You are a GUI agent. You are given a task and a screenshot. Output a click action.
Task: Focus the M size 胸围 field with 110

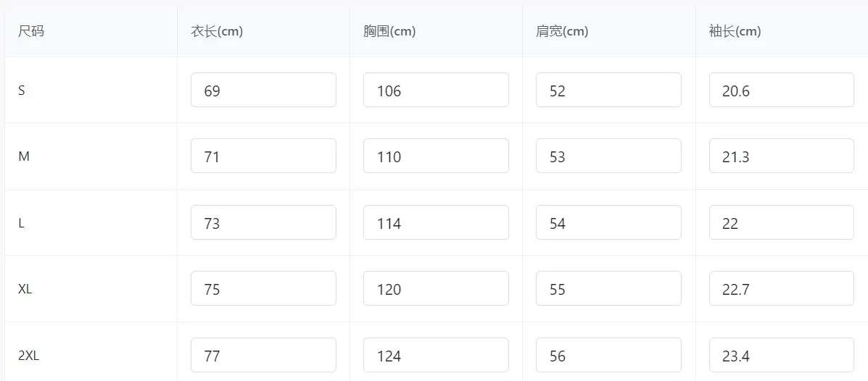[436, 156]
